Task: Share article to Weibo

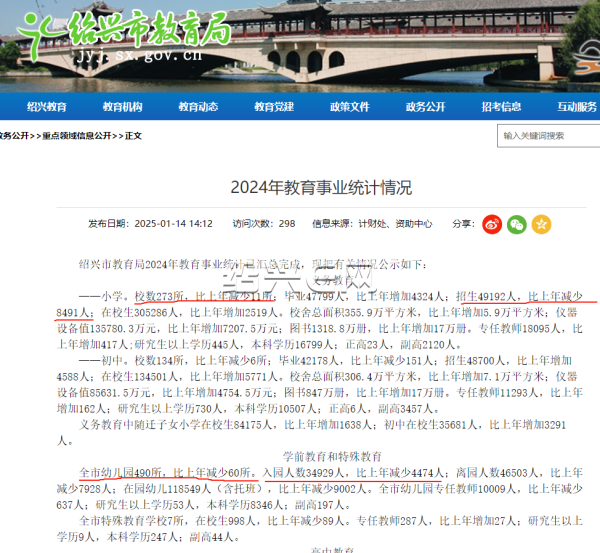Action: pos(492,224)
